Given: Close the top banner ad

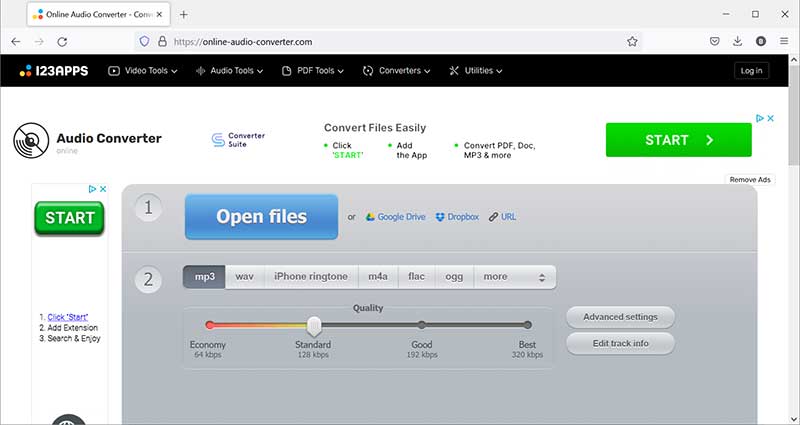Looking at the screenshot, I should click(770, 118).
